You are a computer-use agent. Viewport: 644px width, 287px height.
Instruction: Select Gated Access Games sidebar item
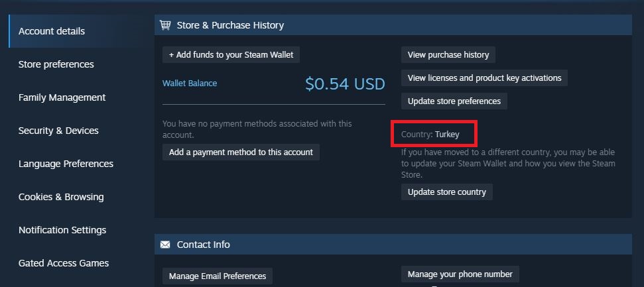pyautogui.click(x=64, y=263)
